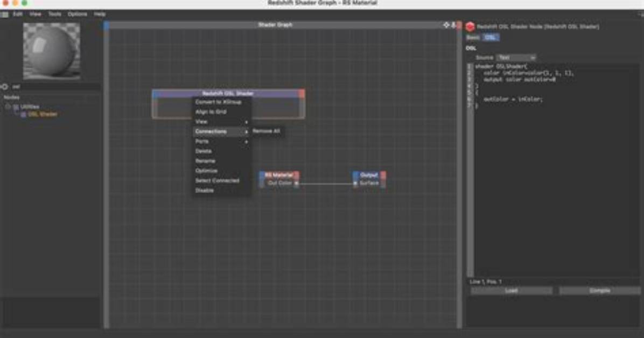Click the Utilities folder icon in Nodes tree
This screenshot has height=338, width=644.
(16, 107)
